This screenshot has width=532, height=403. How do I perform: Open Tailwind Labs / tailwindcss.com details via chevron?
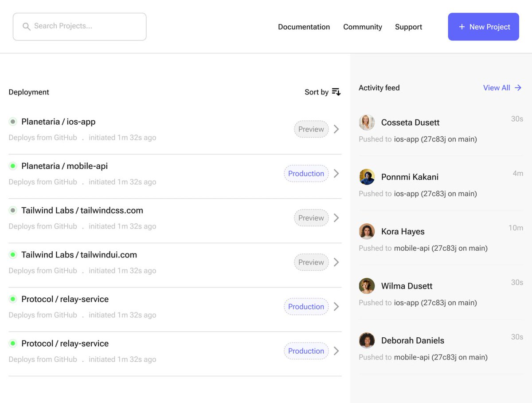[336, 218]
